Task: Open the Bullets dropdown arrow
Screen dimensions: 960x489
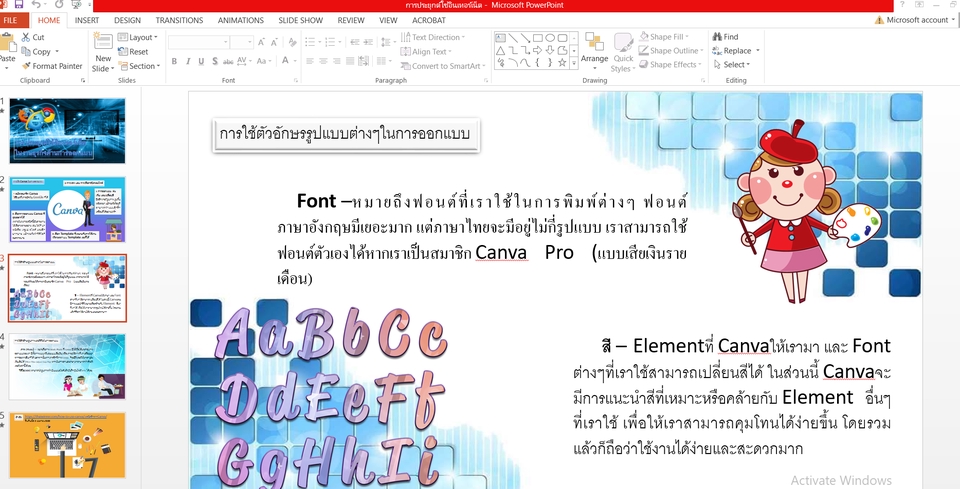Action: point(321,42)
